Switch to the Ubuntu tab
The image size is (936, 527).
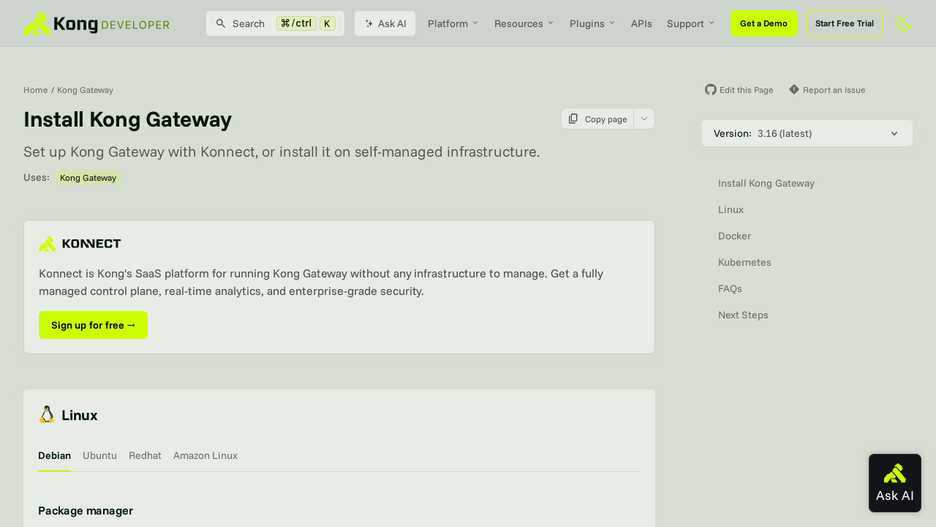point(100,455)
